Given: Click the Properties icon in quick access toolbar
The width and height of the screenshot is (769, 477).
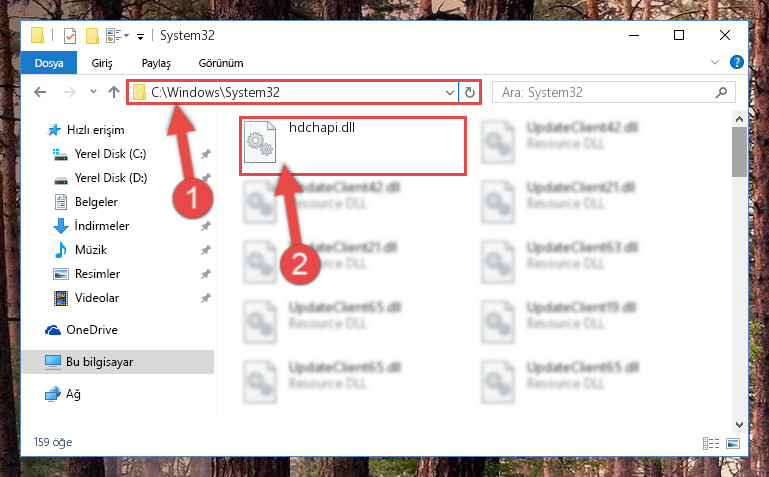Looking at the screenshot, I should click(70, 36).
